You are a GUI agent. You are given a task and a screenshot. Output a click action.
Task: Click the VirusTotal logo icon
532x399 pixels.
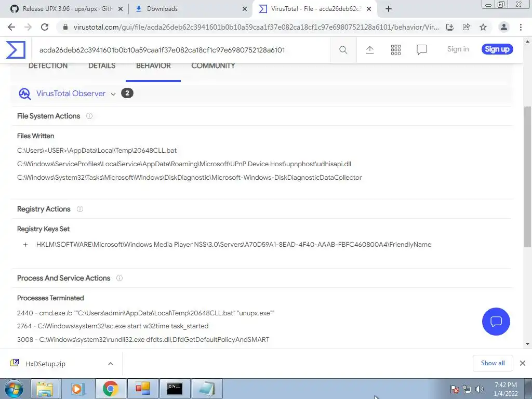16,49
